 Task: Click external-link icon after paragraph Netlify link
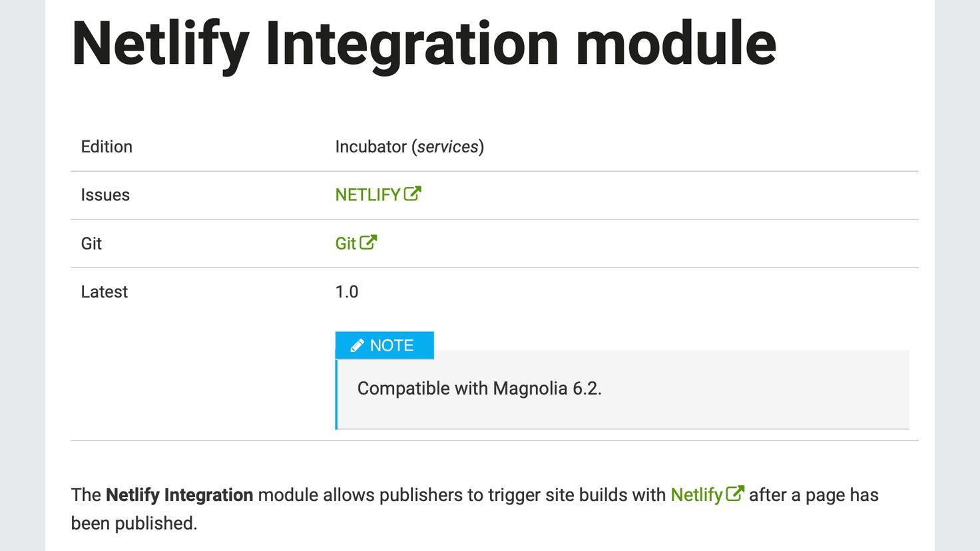[x=735, y=494]
